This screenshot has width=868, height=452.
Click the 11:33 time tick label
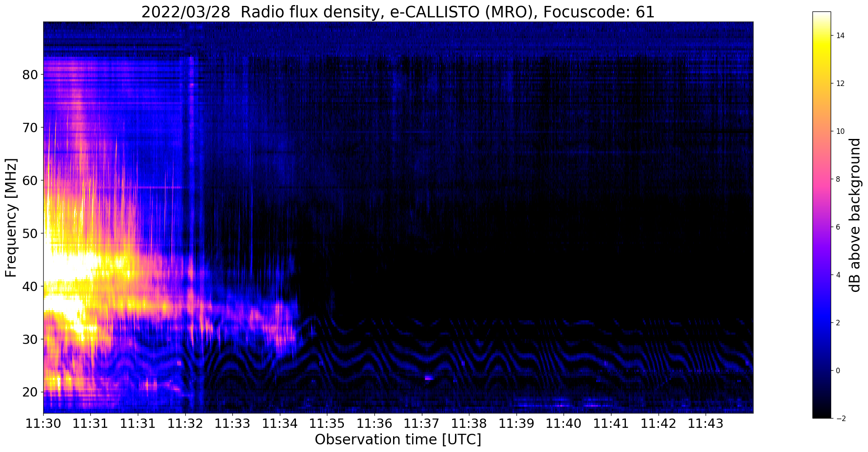(x=232, y=423)
